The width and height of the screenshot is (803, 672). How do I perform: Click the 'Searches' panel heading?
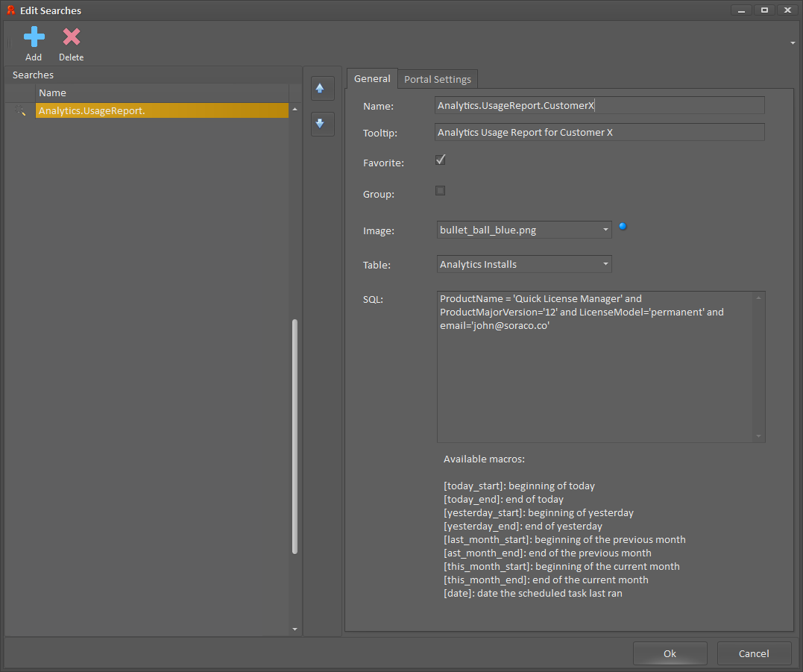tap(33, 75)
